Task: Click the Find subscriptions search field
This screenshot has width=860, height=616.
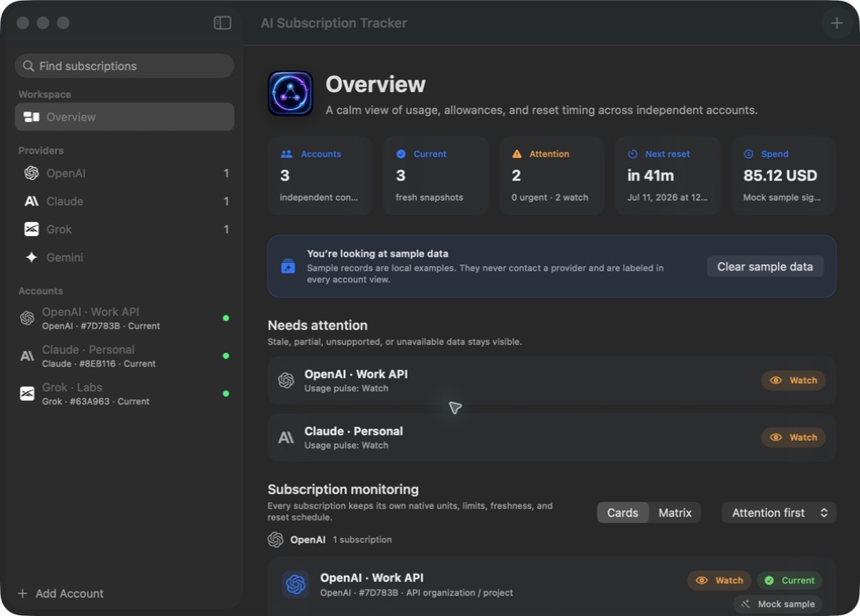Action: point(125,66)
